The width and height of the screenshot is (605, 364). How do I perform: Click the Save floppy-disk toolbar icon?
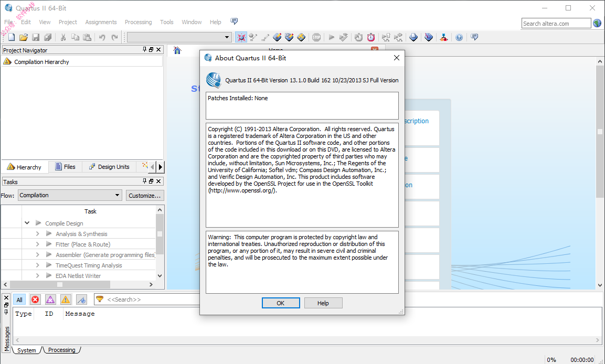[x=36, y=37]
